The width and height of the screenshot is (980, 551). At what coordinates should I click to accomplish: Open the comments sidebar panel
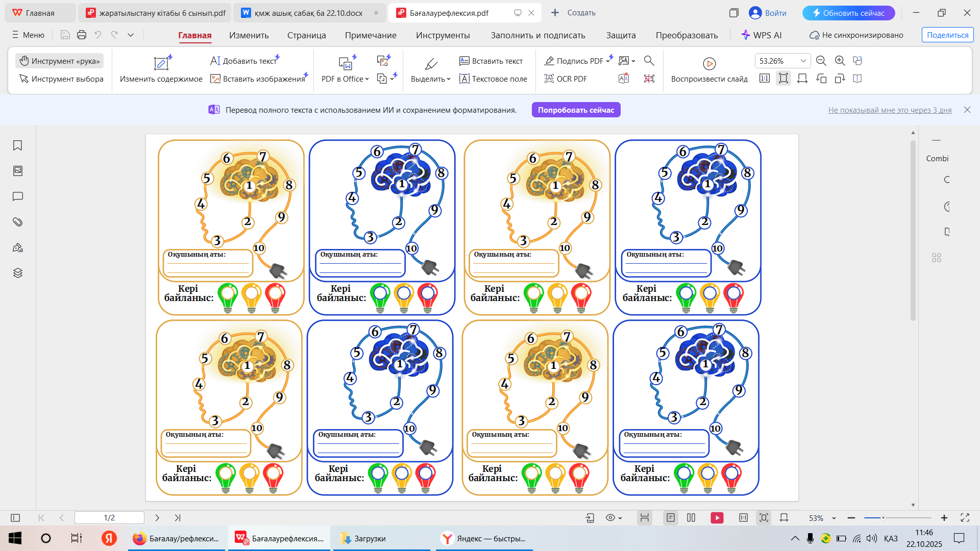(x=17, y=196)
